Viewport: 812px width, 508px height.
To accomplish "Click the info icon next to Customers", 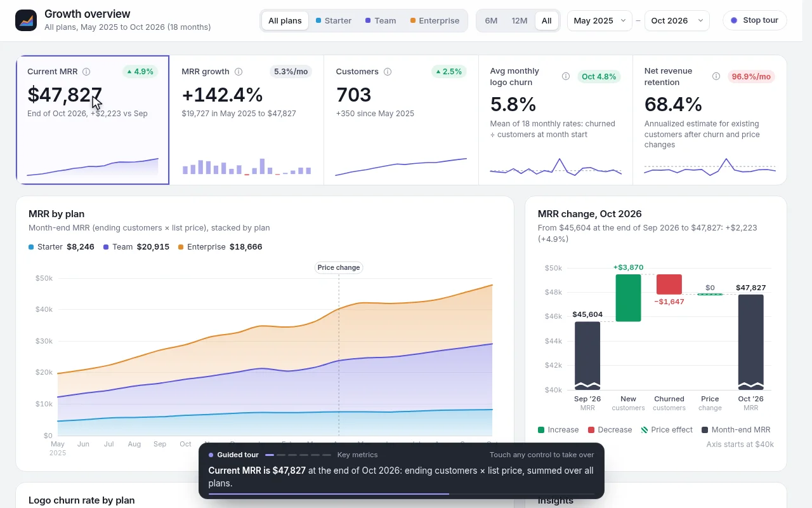I will coord(388,72).
